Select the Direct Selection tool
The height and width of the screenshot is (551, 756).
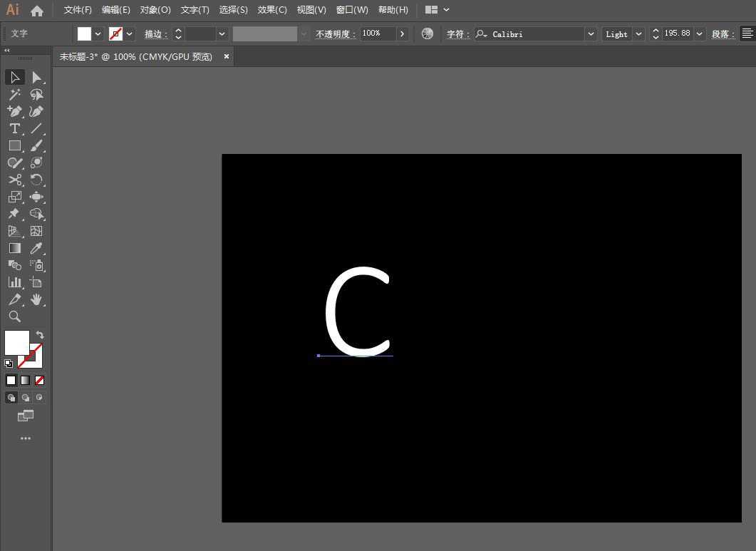(x=36, y=77)
